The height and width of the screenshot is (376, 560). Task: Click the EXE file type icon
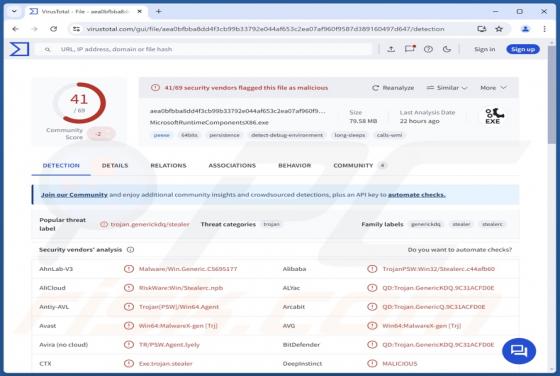pos(494,116)
